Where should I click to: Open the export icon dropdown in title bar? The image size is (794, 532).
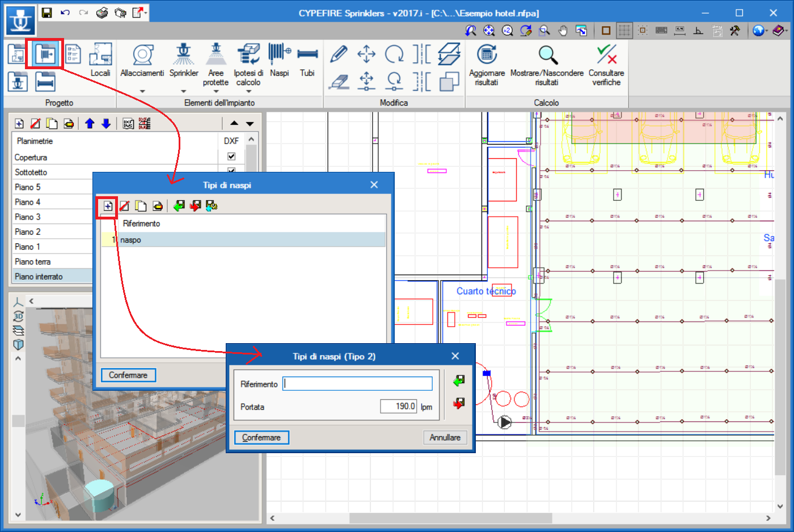tap(146, 12)
